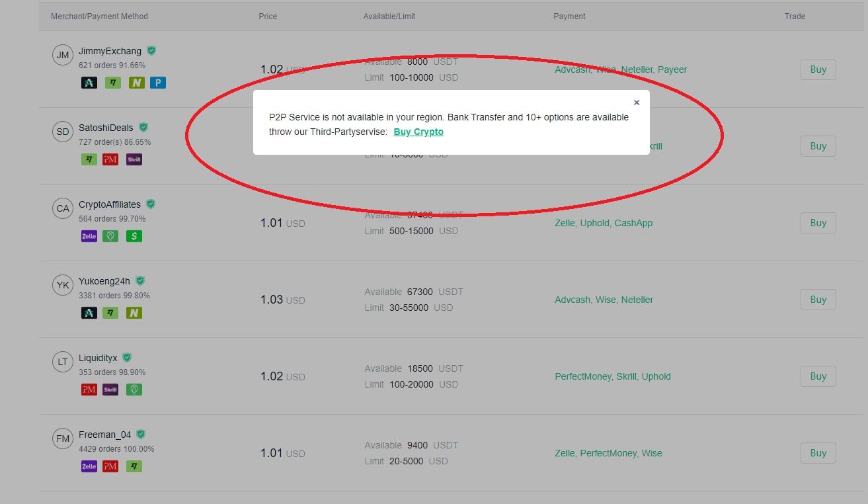Screen dimensions: 868x504
Task: Click CryptoAffiliates' Uphold payment icon
Action: tap(110, 236)
